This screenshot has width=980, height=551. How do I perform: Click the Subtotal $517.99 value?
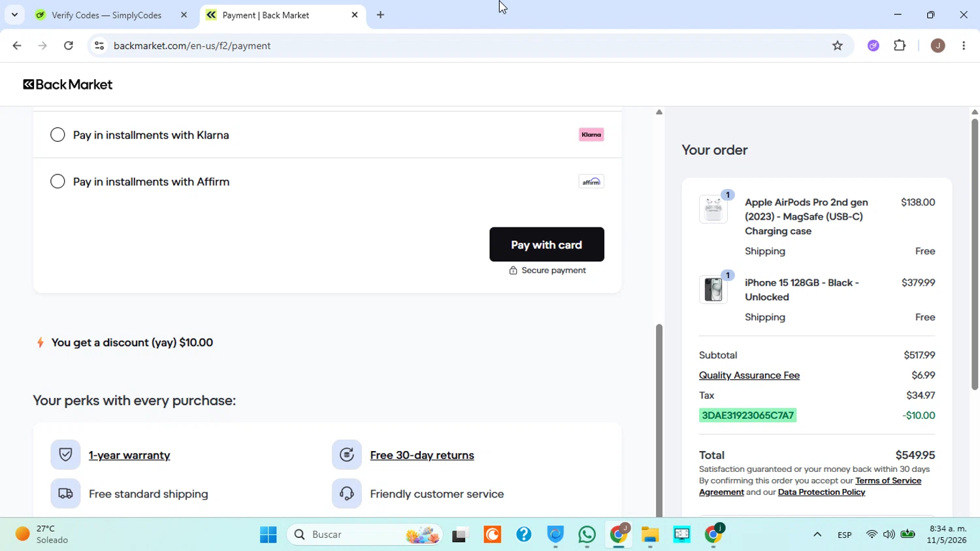pyautogui.click(x=919, y=355)
